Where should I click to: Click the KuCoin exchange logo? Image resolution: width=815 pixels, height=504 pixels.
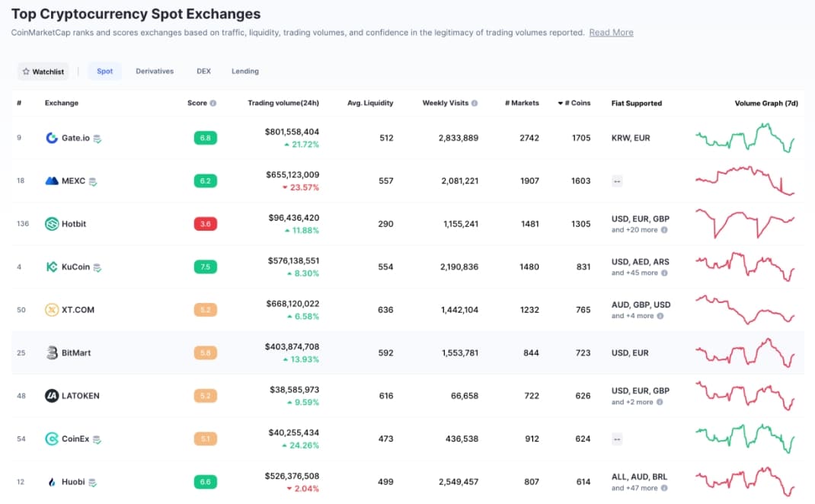(52, 267)
